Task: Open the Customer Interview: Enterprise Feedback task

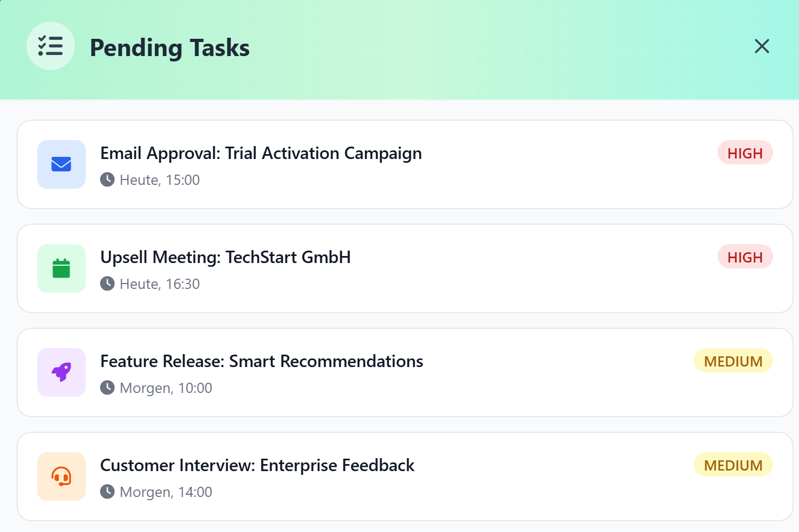Action: click(257, 465)
